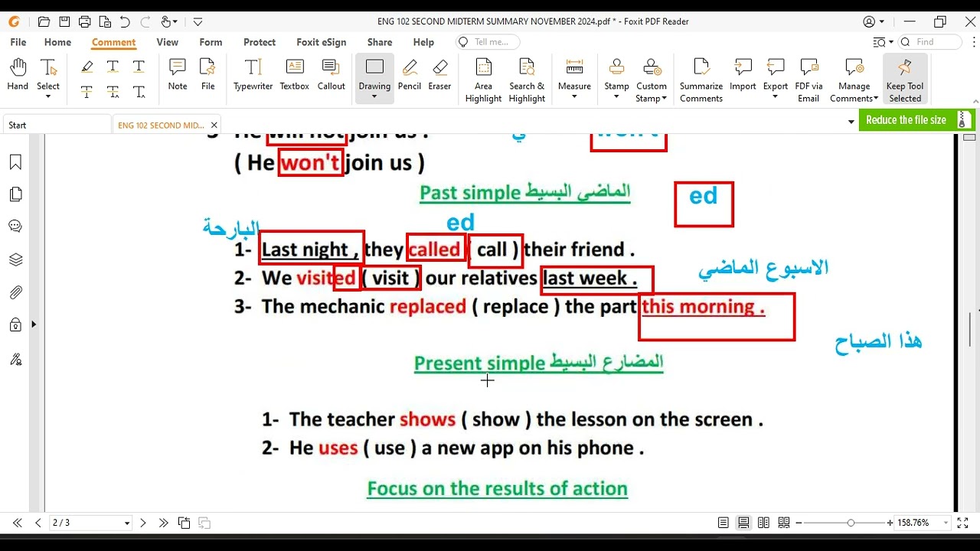Screen dimensions: 980x551
Task: Open the Stamp dropdown
Action: click(x=616, y=96)
